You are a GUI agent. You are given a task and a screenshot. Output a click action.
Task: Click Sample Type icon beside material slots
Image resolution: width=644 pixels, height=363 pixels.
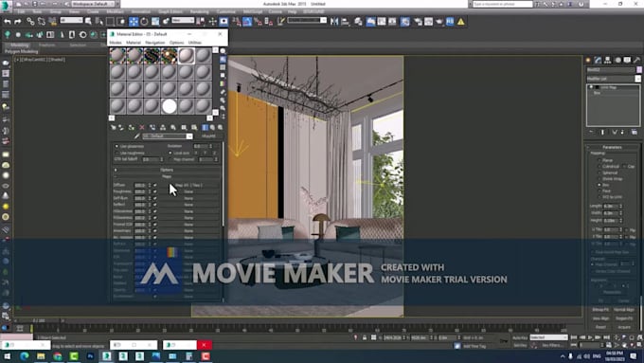pyautogui.click(x=223, y=51)
